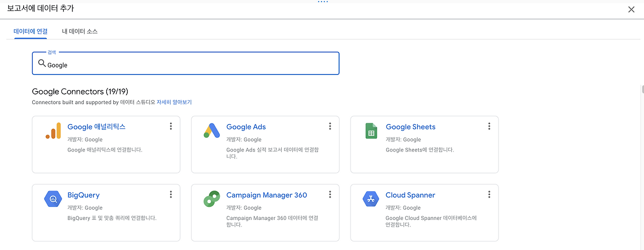
Task: Click text 'Google Sheets에 연결합니다.'
Action: (x=420, y=150)
